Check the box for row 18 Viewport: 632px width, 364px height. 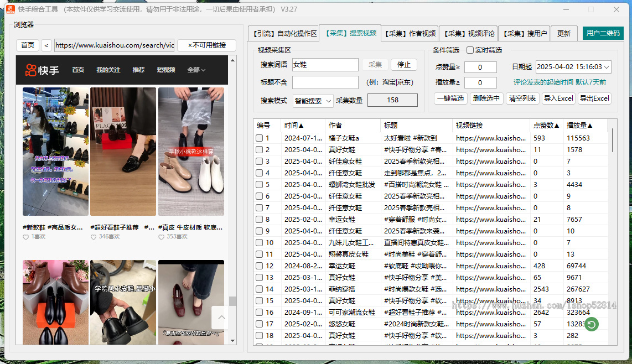[x=259, y=336]
